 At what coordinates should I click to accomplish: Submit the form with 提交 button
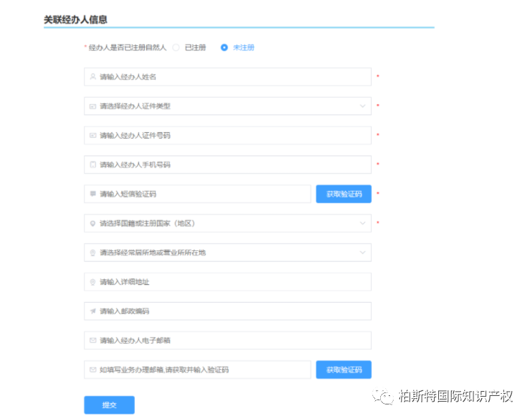point(109,404)
